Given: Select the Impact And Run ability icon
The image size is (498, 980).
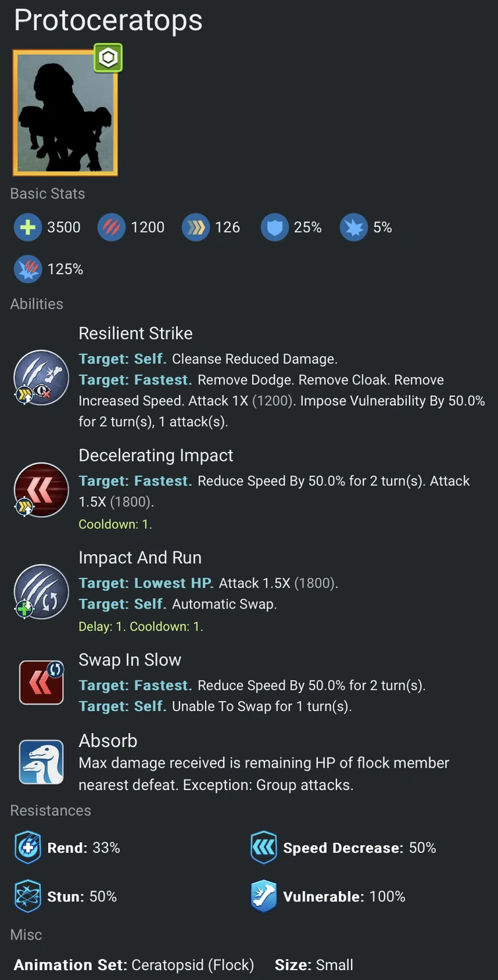Looking at the screenshot, I should [41, 592].
